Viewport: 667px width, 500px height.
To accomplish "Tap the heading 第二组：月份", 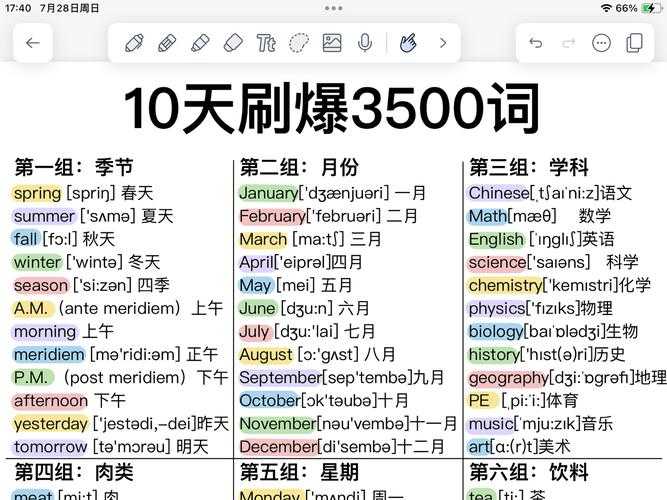I will tap(299, 167).
